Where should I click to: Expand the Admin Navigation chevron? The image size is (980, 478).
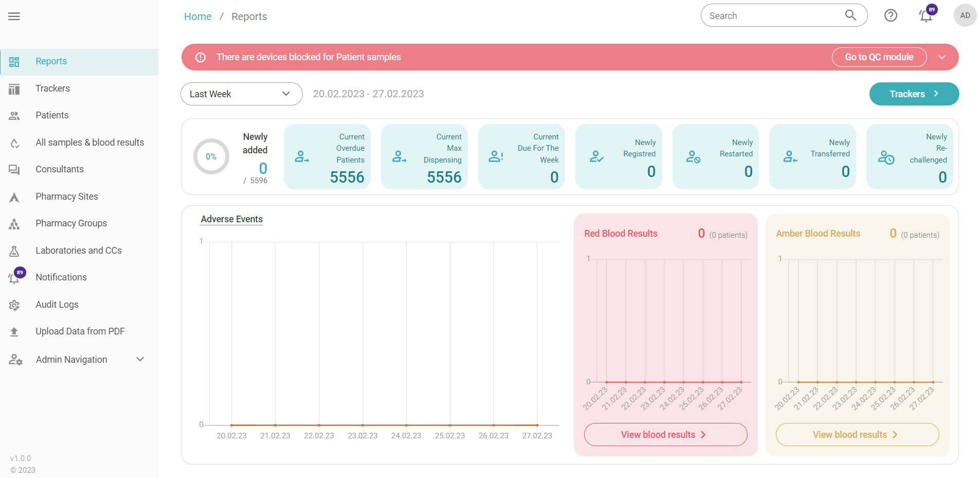(140, 359)
